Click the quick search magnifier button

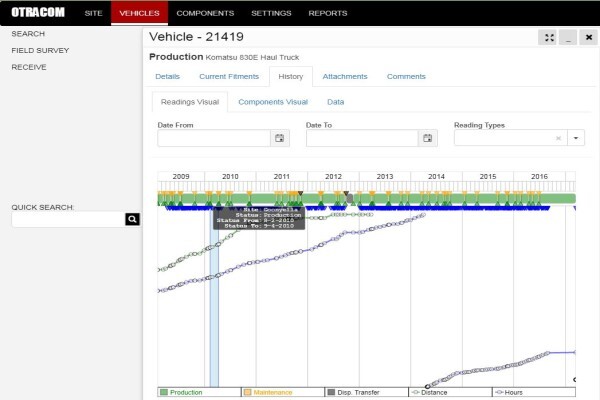(x=132, y=219)
